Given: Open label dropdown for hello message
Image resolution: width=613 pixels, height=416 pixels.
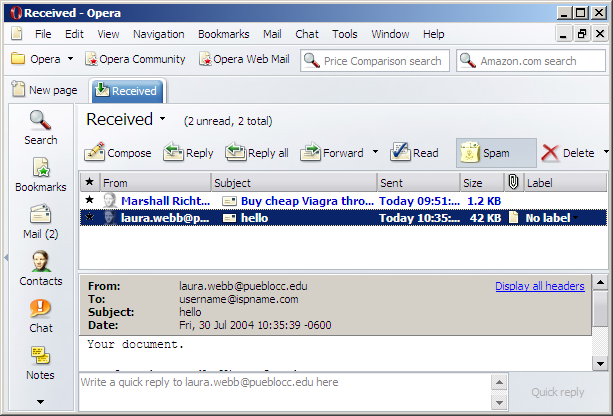Looking at the screenshot, I should (575, 217).
